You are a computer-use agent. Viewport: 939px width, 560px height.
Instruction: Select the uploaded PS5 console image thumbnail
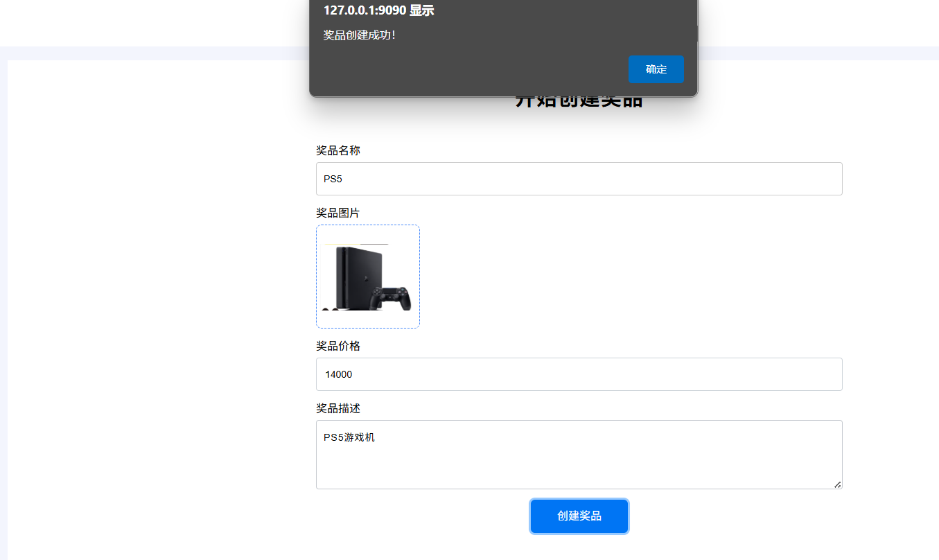(x=368, y=277)
